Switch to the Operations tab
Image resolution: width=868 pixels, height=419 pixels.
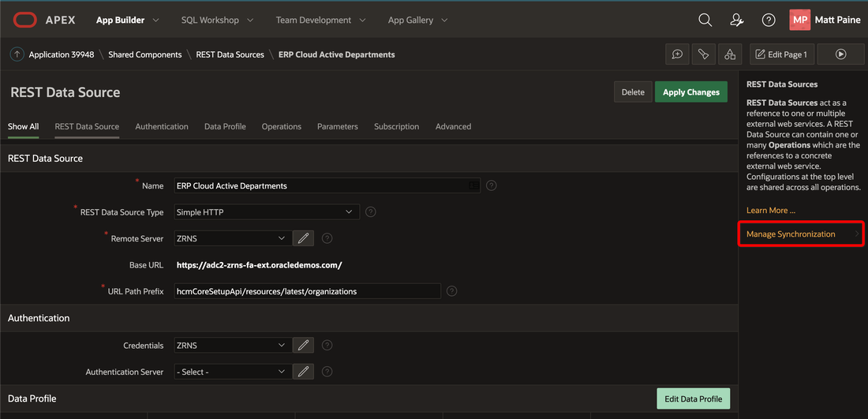(x=281, y=126)
